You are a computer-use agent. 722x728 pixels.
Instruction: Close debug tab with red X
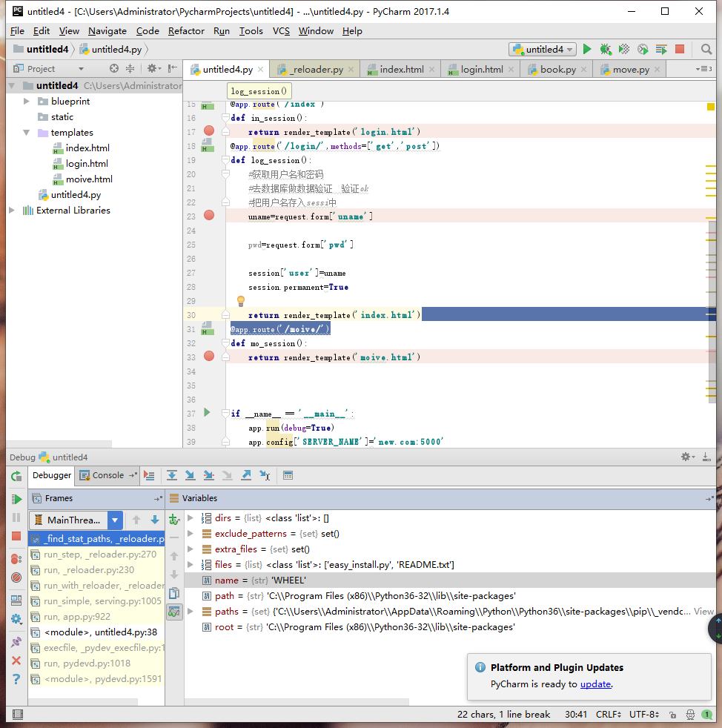point(16,661)
